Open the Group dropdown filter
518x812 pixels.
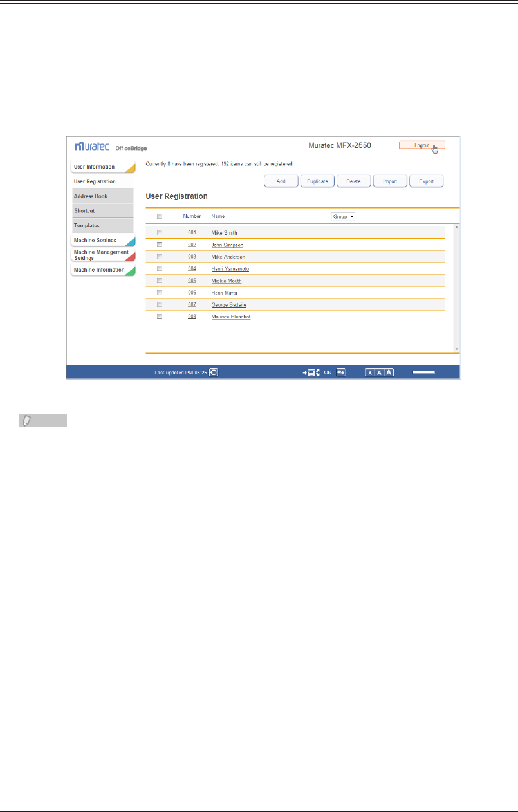coord(343,217)
